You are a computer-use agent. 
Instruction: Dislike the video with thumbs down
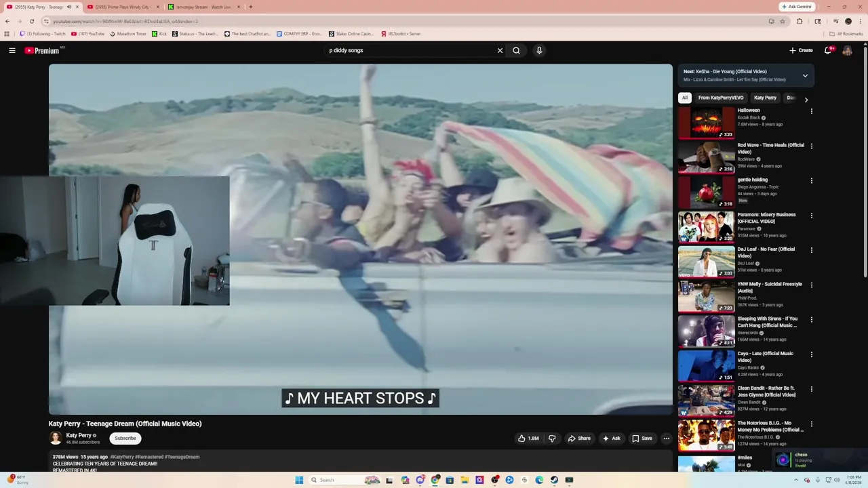552,439
